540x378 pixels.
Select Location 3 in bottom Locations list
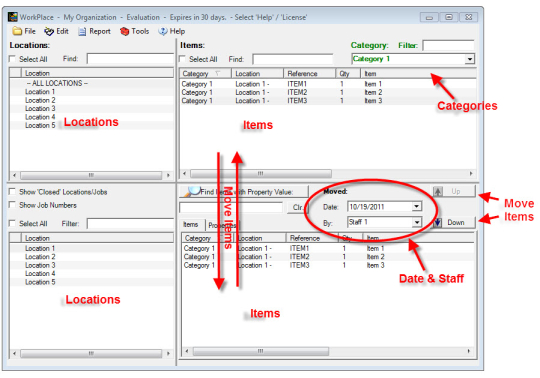(92, 265)
